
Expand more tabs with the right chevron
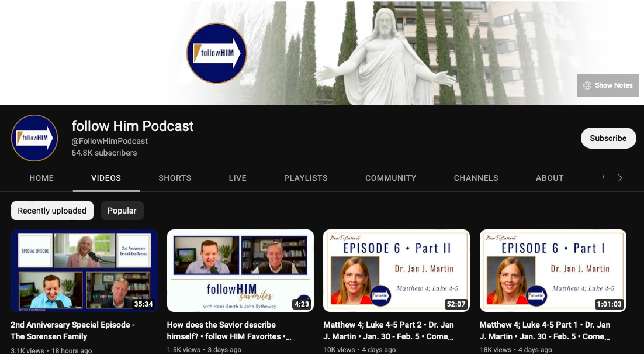[x=620, y=178]
